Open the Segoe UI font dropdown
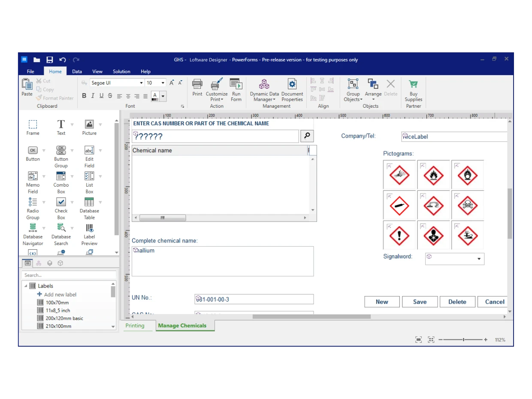Viewport: 532px width, 399px height. [141, 83]
